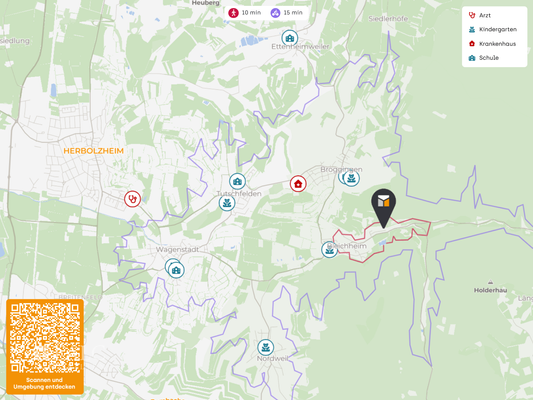
Task: Open the kindergarten marker in Broggingen
Action: (351, 178)
